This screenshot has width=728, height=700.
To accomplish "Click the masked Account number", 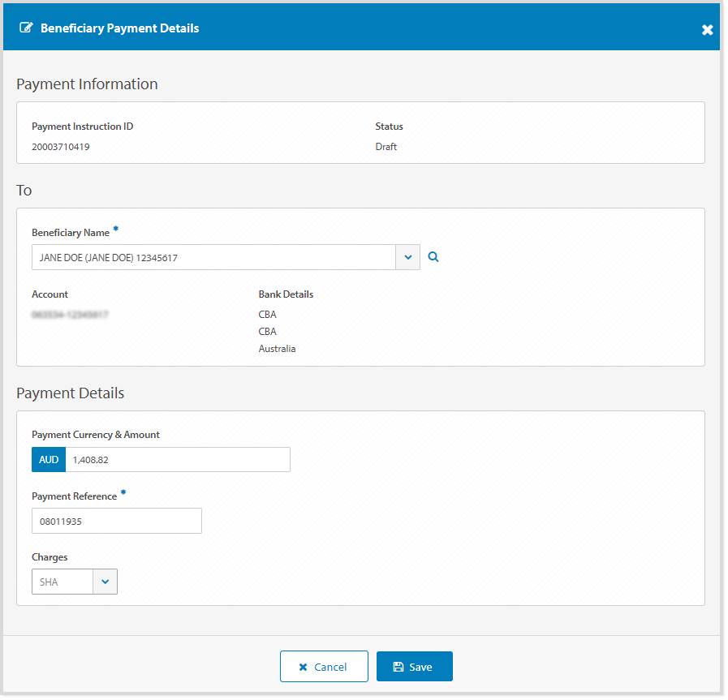I will click(x=71, y=314).
